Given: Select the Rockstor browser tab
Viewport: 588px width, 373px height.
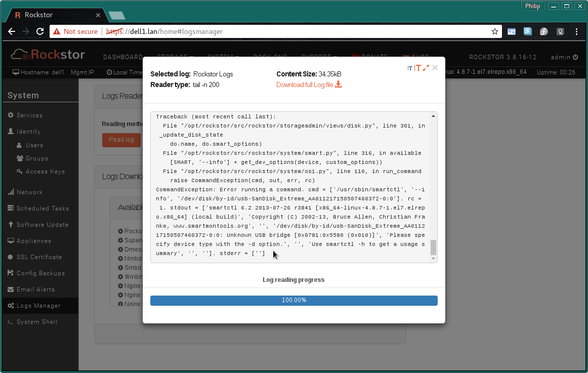Looking at the screenshot, I should [x=56, y=15].
